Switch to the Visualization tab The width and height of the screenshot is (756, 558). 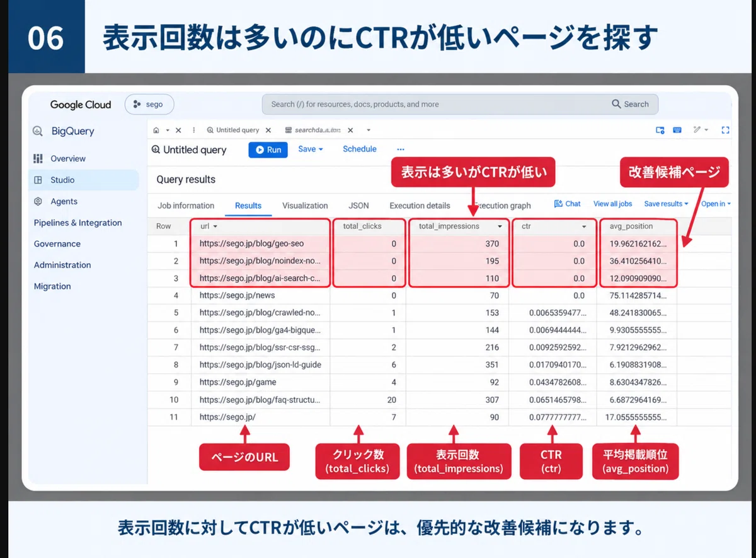tap(305, 206)
